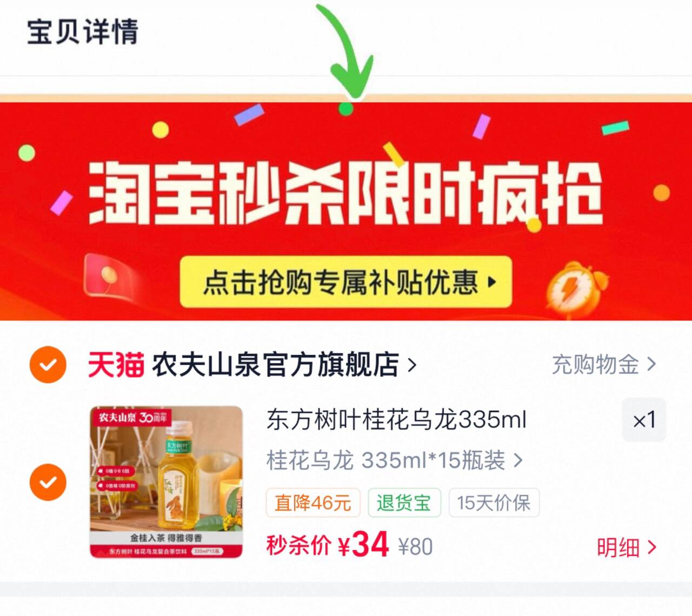
Task: Expand the 桂花乌龙 335ml*15瓶装 variant selector
Action: (x=395, y=460)
